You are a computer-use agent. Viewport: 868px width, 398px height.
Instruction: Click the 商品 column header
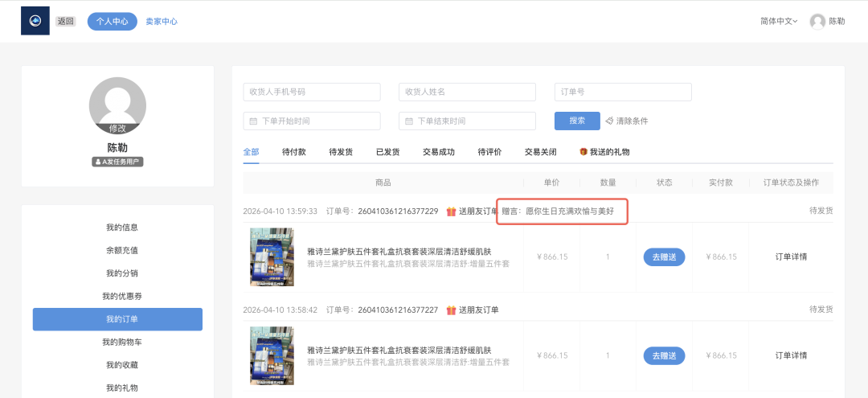(383, 183)
